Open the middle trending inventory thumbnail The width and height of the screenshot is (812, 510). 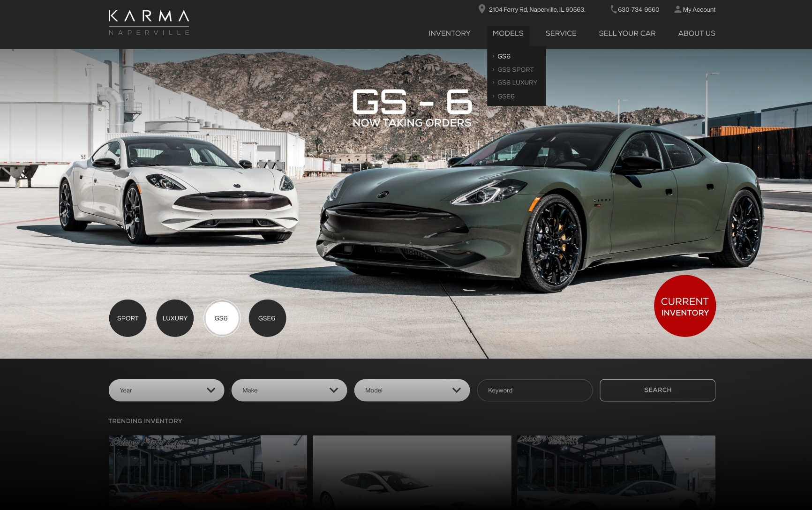[412, 472]
